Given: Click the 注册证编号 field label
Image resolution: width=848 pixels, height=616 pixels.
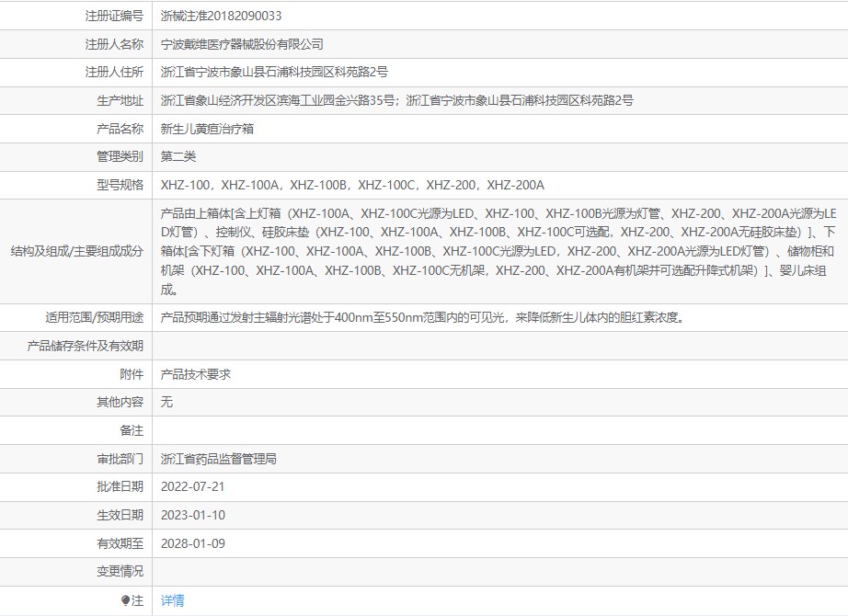Looking at the screenshot, I should click(114, 16).
